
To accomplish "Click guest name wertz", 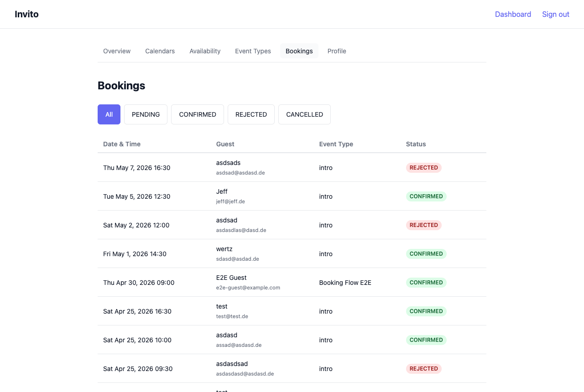I will (x=224, y=249).
